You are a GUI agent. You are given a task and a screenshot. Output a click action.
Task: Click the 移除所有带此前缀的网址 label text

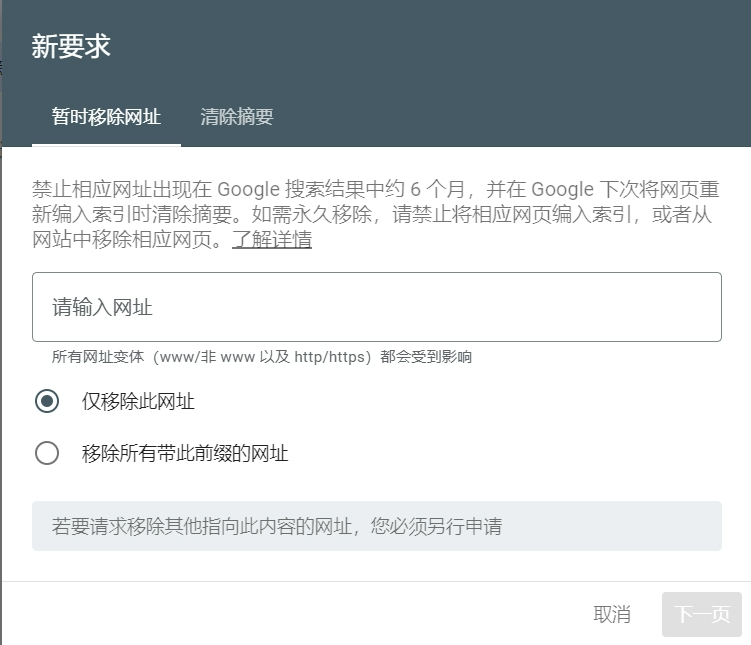coord(185,454)
